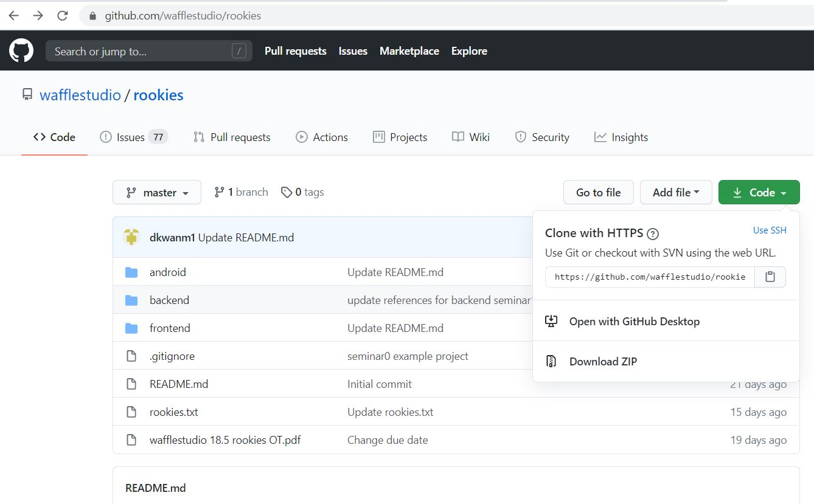Screen dimensions: 814x504
Task: Open the 'Change due date' commit message
Action: tap(388, 440)
